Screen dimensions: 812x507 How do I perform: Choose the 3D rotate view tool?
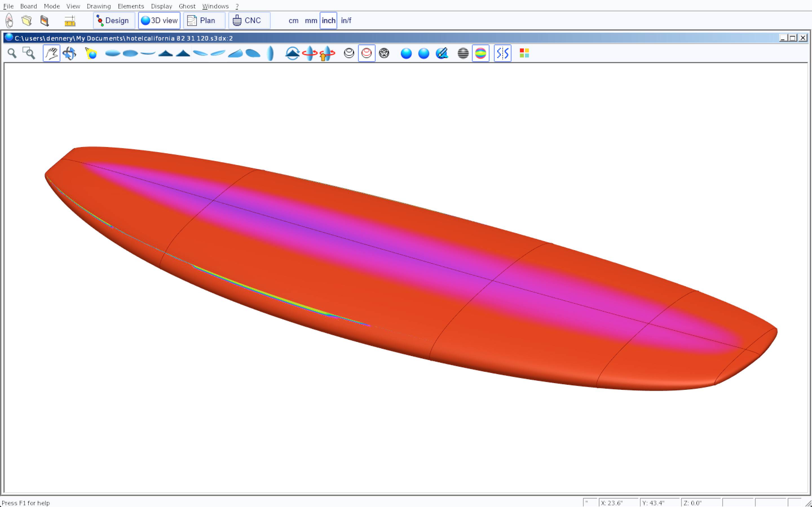69,53
